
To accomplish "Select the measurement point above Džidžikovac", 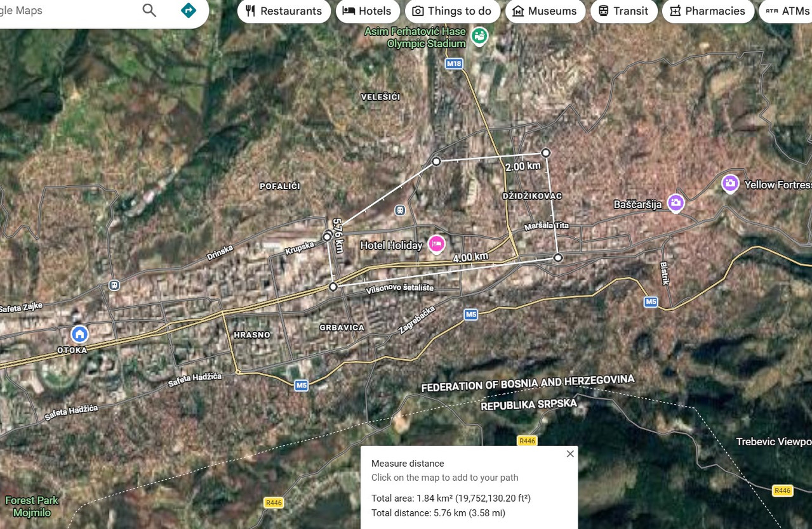I will (x=545, y=152).
